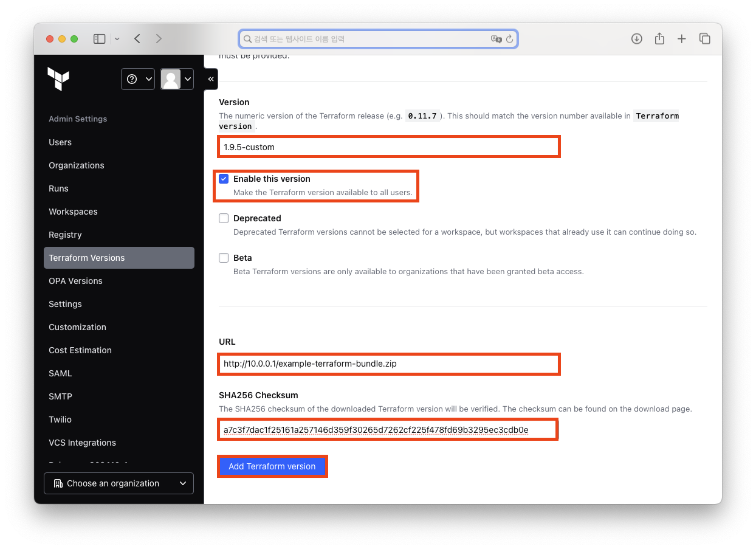Uncheck Enable this version checkbox
The image size is (756, 549).
pyautogui.click(x=224, y=179)
